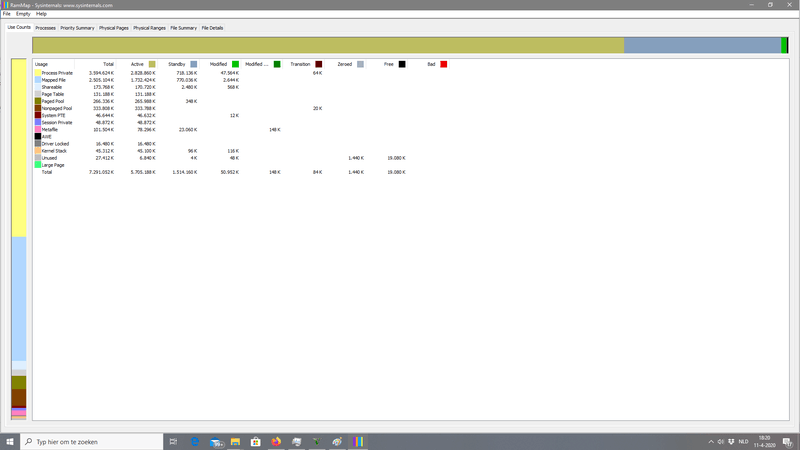This screenshot has height=450, width=800.
Task: Select the Mapped File row label
Action: pos(54,80)
